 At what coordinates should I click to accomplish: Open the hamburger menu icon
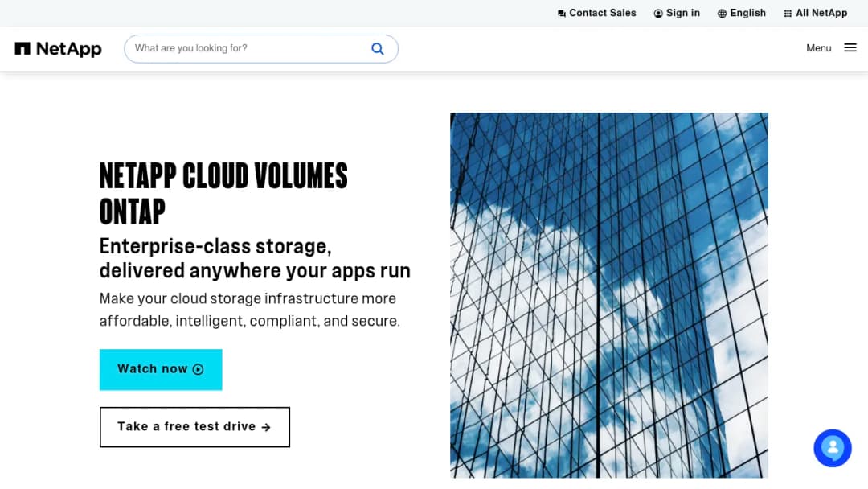(x=850, y=48)
